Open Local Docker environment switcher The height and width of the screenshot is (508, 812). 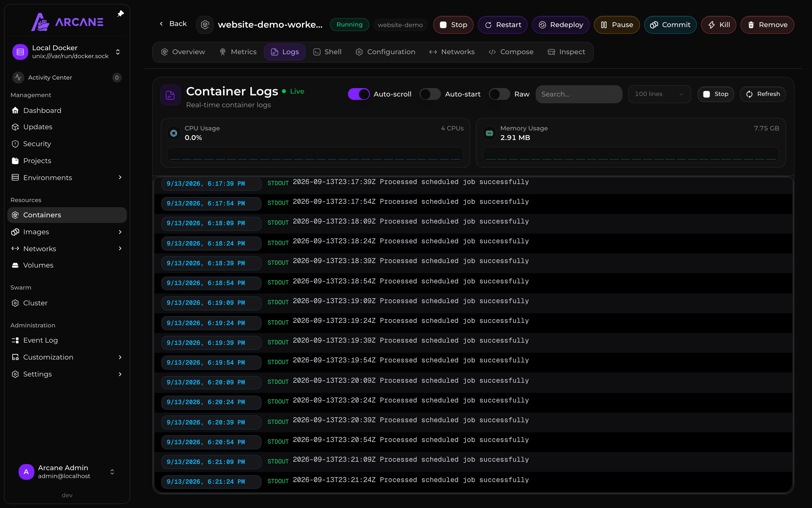(x=67, y=52)
